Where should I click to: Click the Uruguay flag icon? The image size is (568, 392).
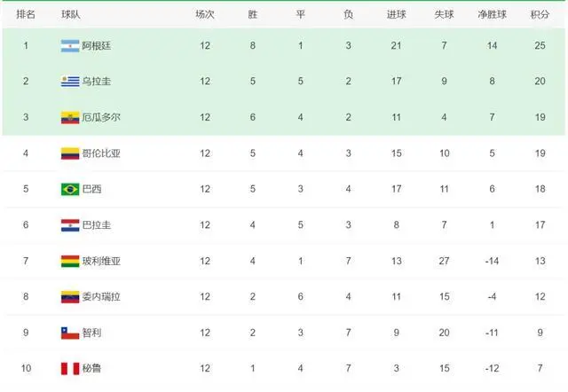70,82
